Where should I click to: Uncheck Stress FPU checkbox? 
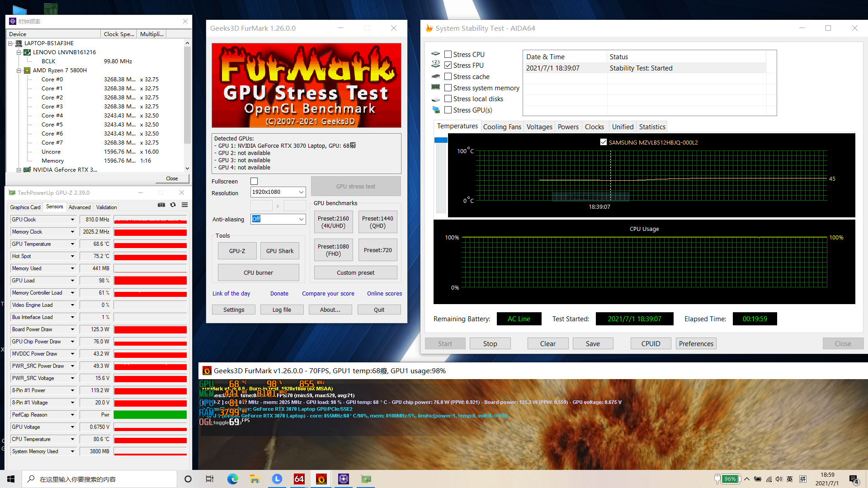(x=448, y=65)
